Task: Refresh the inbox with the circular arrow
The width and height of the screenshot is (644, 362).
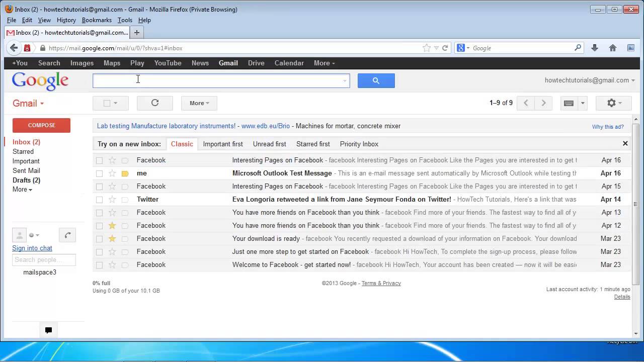Action: click(155, 103)
